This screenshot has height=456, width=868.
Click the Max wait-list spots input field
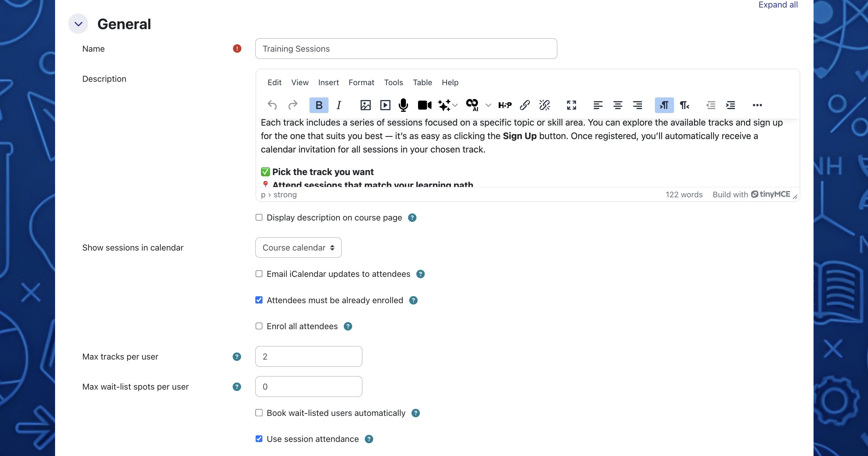[308, 386]
